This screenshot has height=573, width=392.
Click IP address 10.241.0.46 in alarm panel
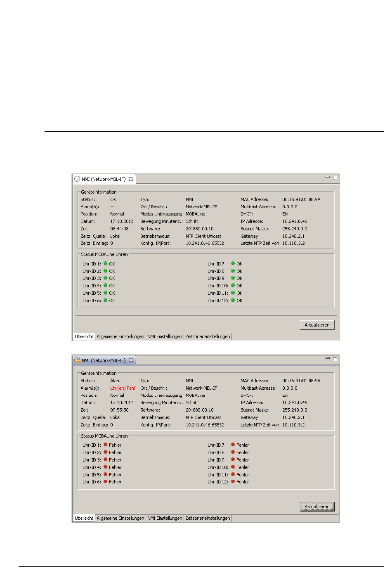pyautogui.click(x=295, y=403)
